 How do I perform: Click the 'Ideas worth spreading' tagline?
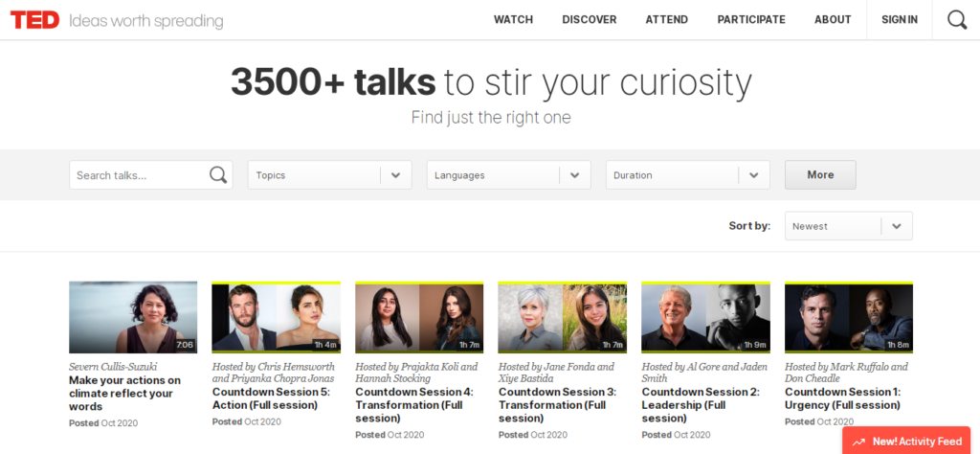point(145,21)
